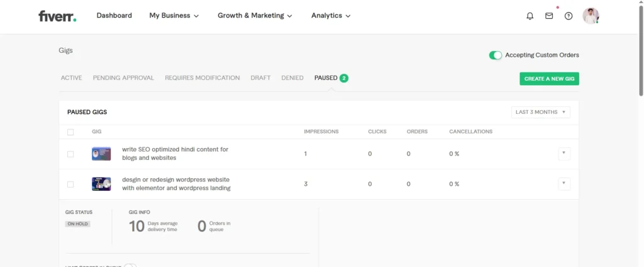Toggle Accepting Custom Orders switch

coord(496,55)
